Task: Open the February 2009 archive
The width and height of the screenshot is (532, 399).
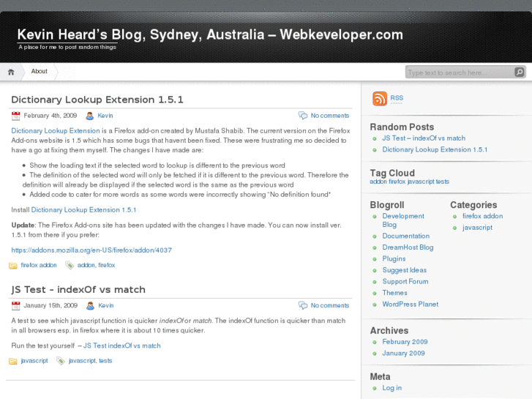Action: tap(405, 342)
